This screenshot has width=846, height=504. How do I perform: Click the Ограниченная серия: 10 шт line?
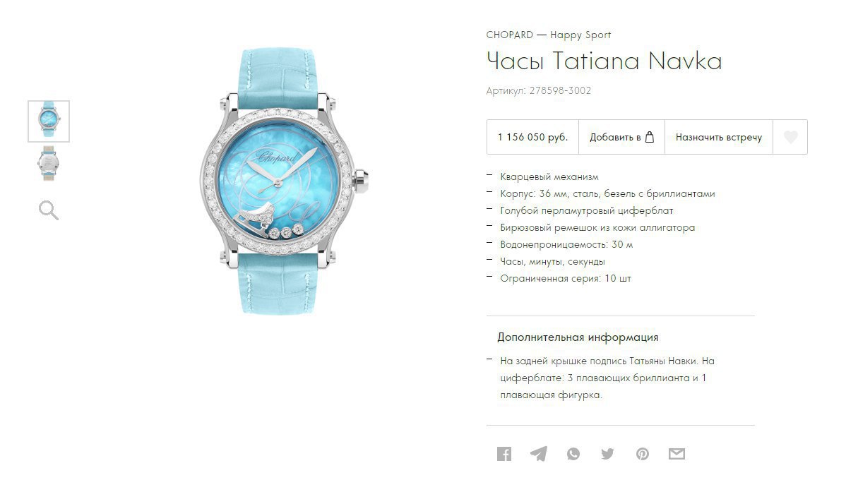tap(566, 279)
